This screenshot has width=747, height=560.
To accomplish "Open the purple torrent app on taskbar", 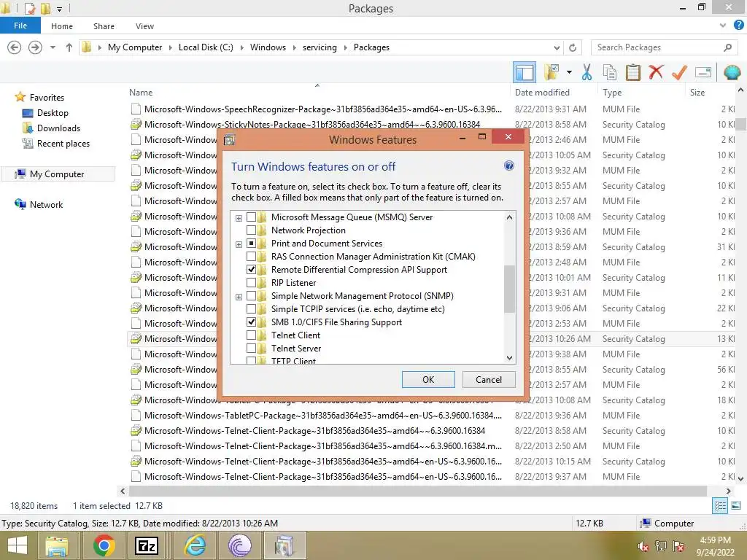I will 239,545.
